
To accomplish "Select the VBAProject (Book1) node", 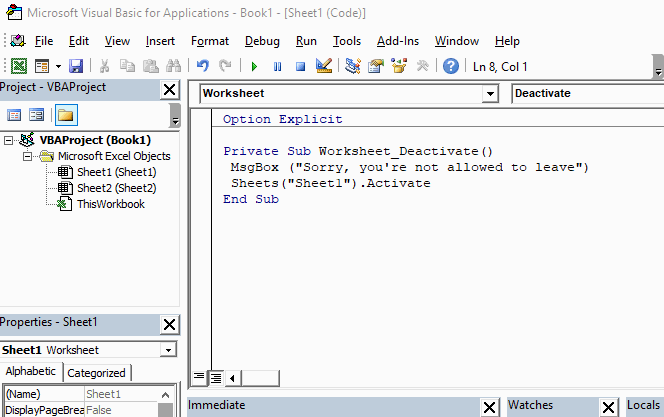I will (x=95, y=140).
